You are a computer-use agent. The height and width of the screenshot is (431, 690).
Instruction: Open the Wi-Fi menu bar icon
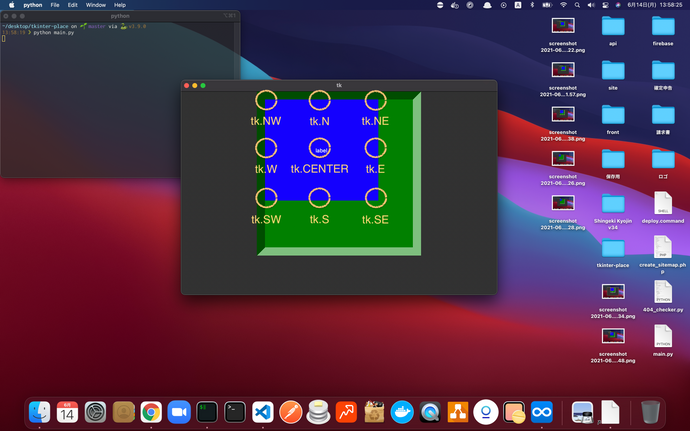pyautogui.click(x=563, y=5)
